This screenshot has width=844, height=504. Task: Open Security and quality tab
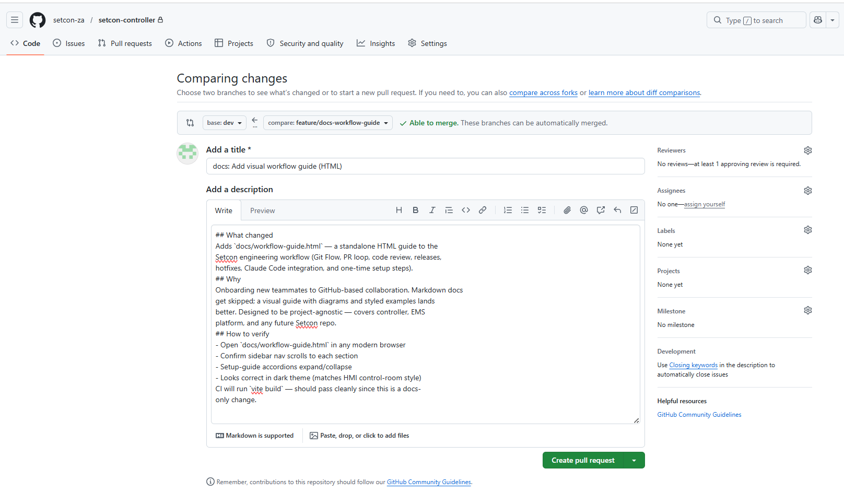click(x=305, y=43)
